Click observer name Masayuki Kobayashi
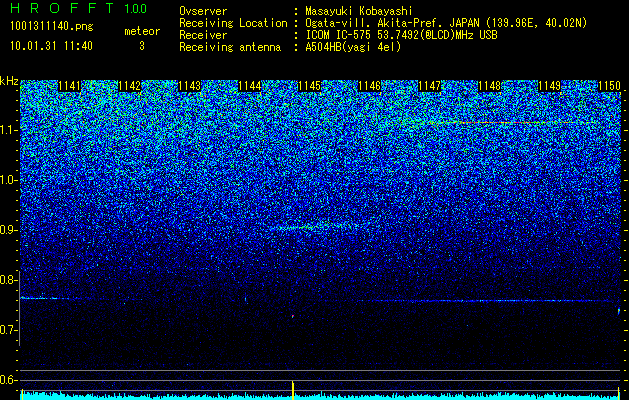 coord(359,11)
